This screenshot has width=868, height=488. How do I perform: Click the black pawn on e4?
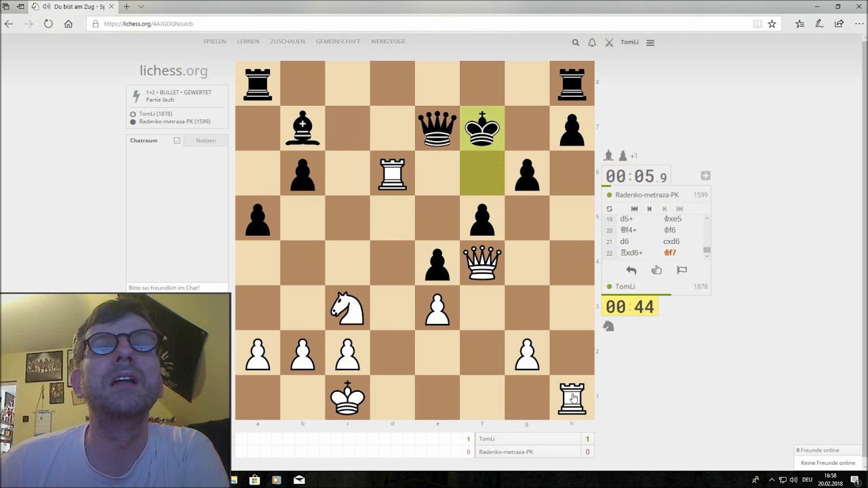(x=437, y=263)
